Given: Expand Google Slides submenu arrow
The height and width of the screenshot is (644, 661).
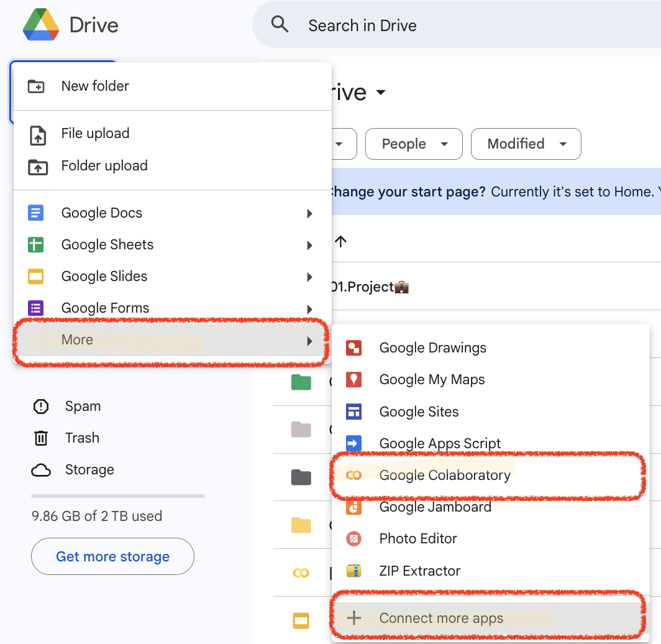Looking at the screenshot, I should (310, 277).
